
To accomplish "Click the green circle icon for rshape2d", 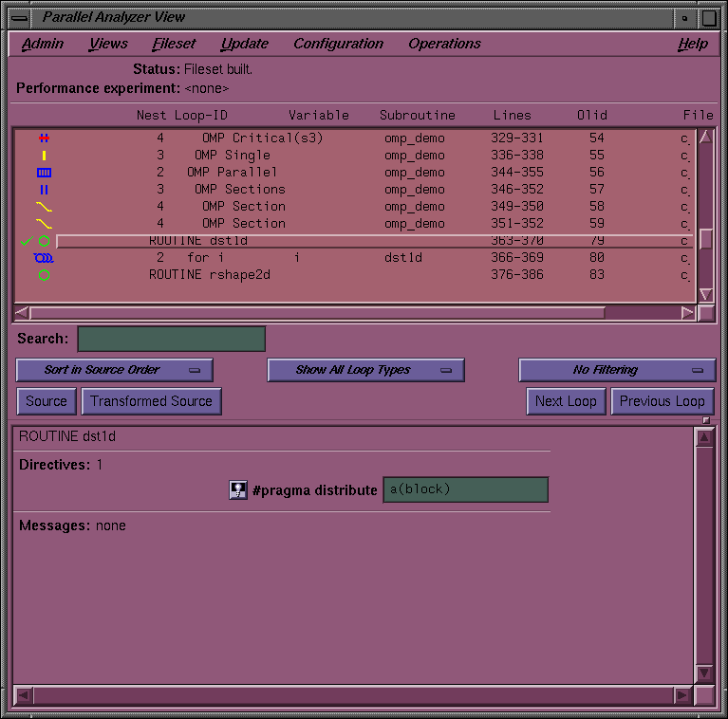I will [44, 275].
